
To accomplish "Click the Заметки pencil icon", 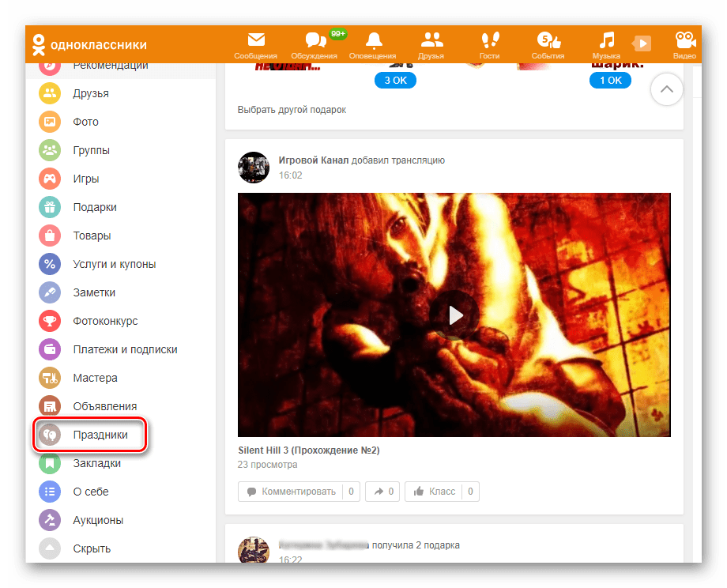I will pos(50,292).
